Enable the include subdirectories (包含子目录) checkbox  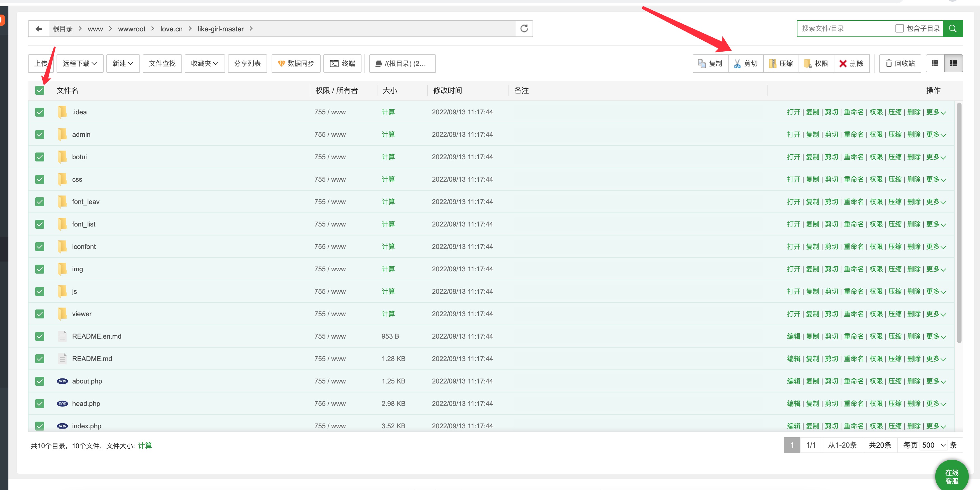point(899,29)
